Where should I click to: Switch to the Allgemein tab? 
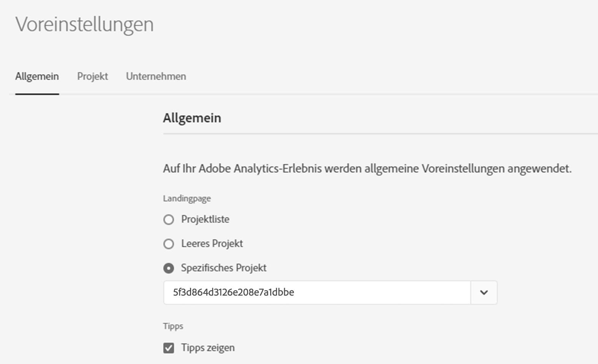(x=37, y=76)
